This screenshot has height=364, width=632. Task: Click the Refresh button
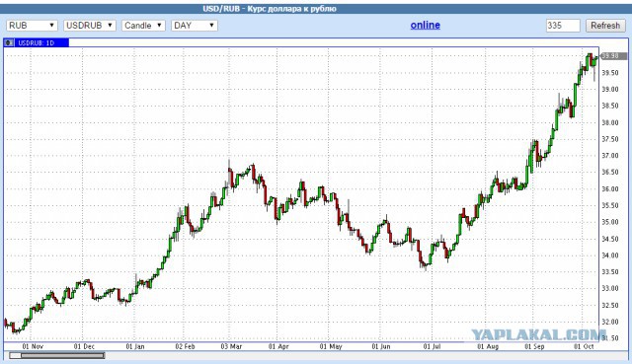(x=605, y=26)
